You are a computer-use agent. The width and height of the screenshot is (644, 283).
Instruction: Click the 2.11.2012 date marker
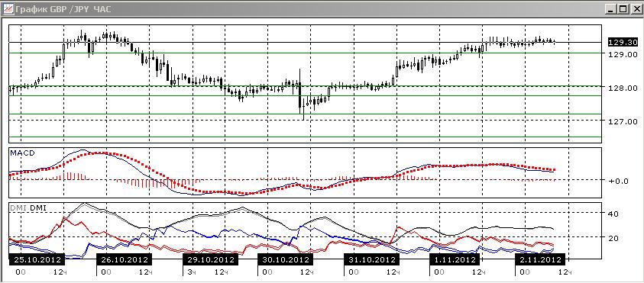coord(540,259)
